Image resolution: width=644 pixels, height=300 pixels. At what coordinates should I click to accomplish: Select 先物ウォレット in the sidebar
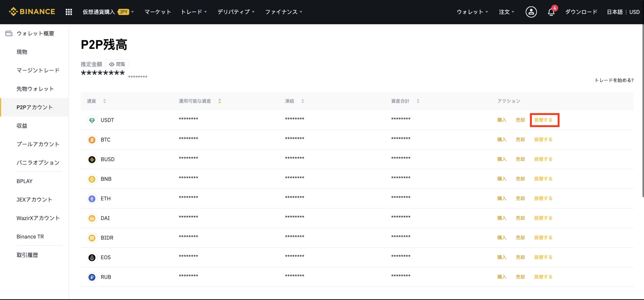pos(35,89)
